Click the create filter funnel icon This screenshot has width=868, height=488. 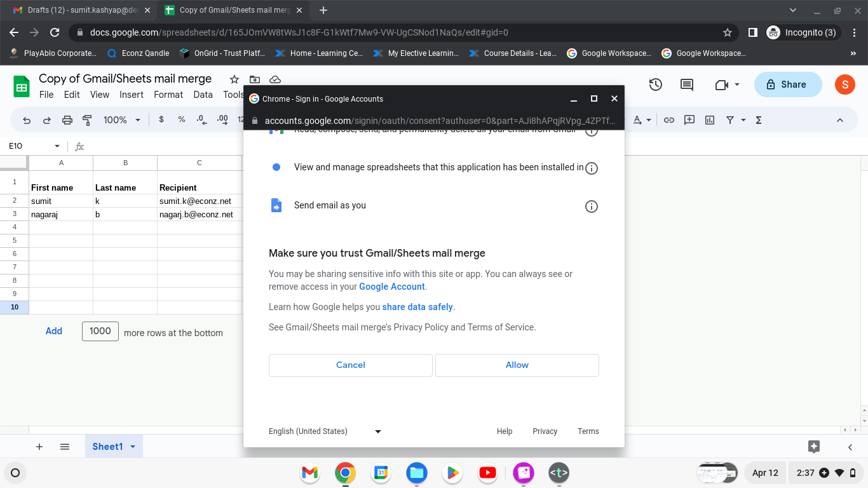[x=730, y=120]
